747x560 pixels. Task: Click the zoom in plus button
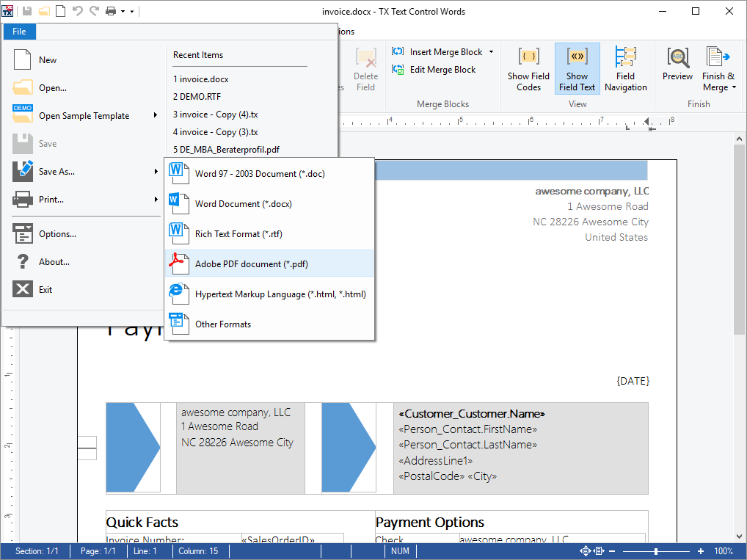click(x=700, y=551)
